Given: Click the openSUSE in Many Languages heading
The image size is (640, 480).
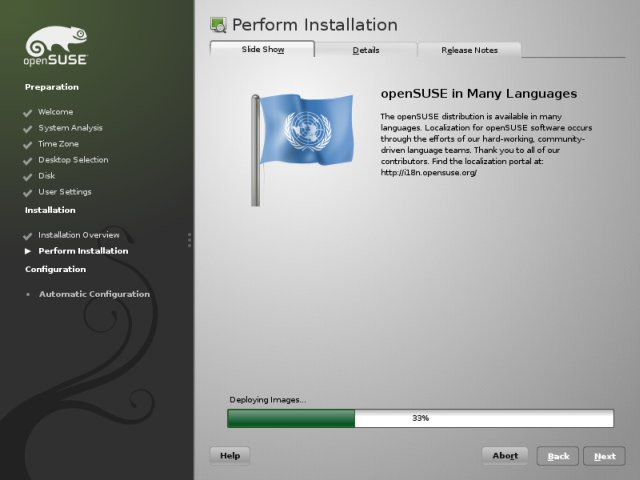Looking at the screenshot, I should pos(479,93).
